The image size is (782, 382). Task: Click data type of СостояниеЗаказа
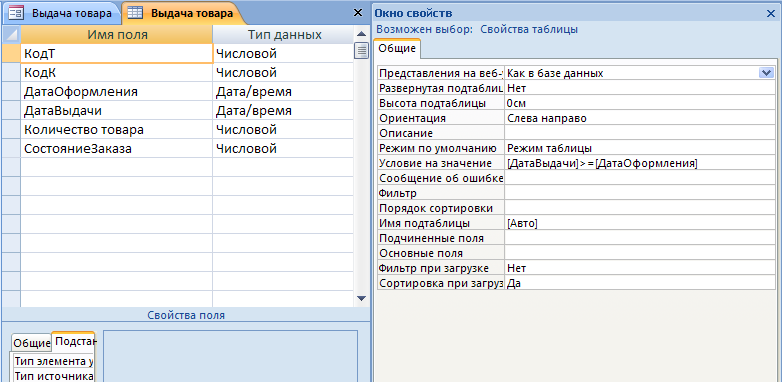284,149
